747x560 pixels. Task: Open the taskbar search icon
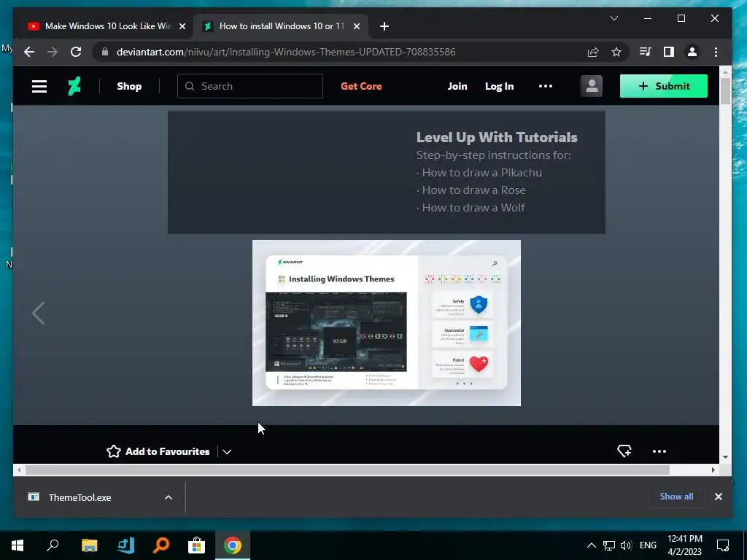point(53,545)
